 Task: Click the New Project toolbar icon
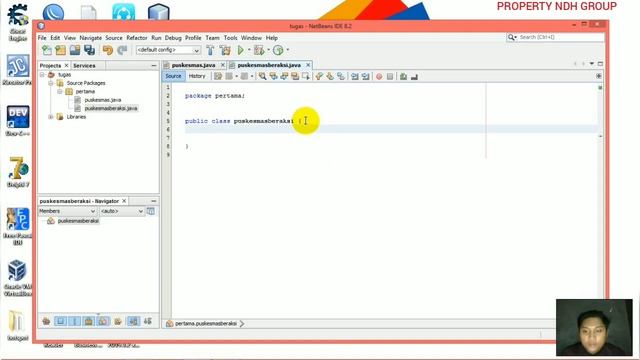60,50
